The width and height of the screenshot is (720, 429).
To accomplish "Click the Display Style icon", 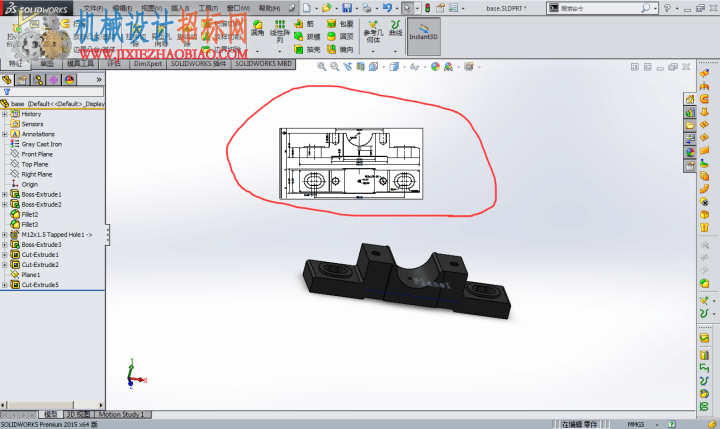I will 394,67.
